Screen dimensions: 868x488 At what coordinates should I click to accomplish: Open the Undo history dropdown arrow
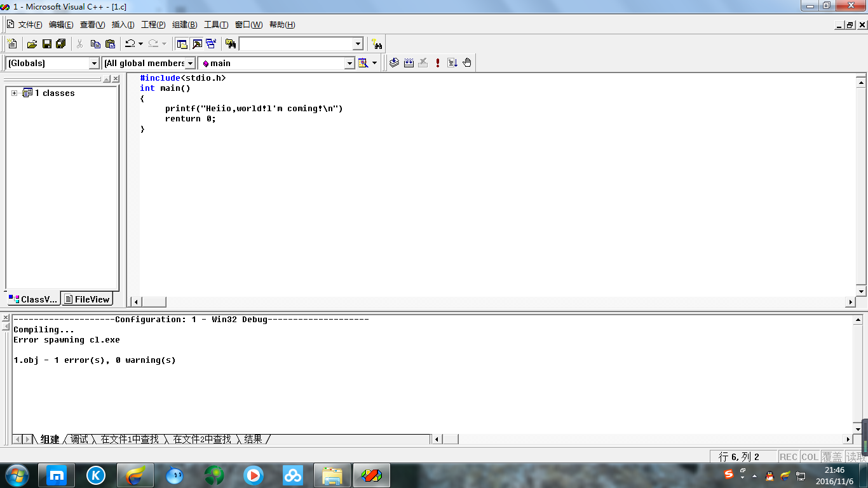point(140,44)
